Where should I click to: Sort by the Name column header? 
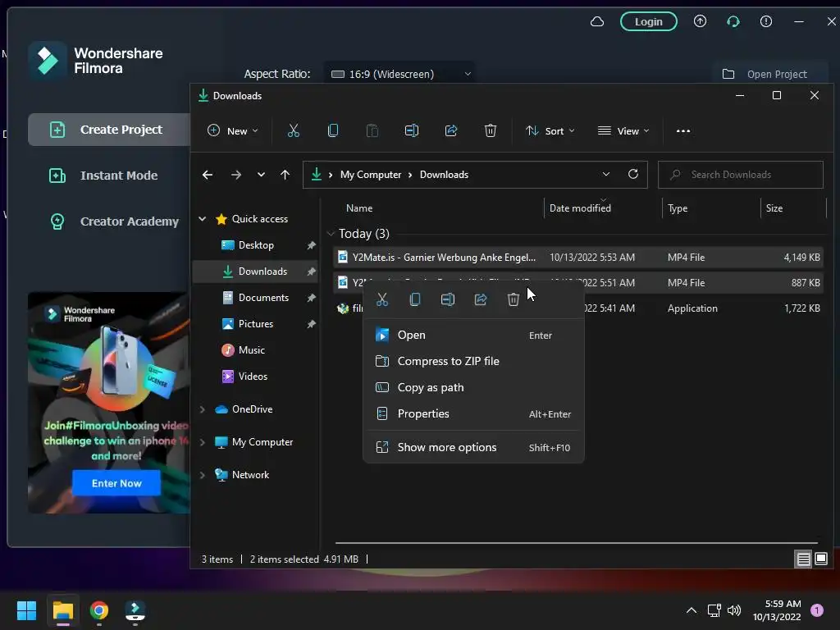(x=359, y=208)
